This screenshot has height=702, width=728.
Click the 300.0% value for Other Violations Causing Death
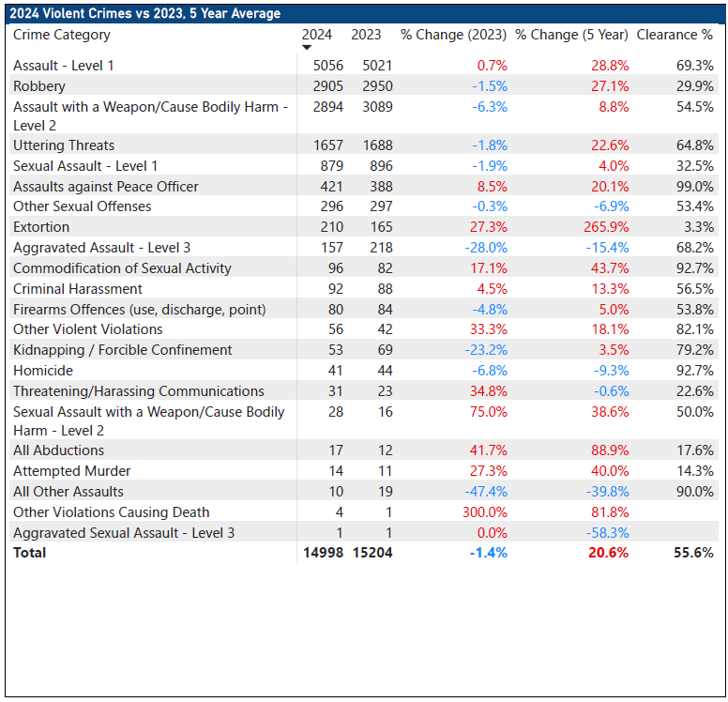[x=484, y=512]
